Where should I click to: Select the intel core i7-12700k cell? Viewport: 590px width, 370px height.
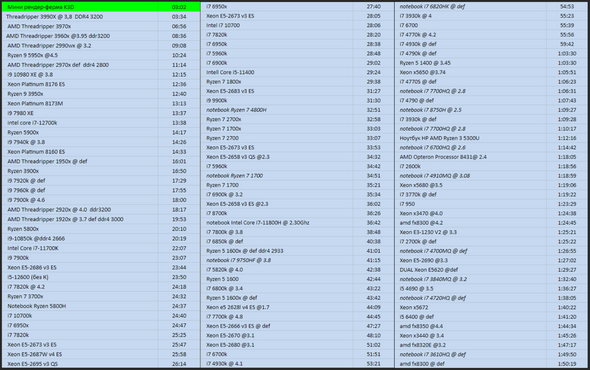tap(80, 123)
